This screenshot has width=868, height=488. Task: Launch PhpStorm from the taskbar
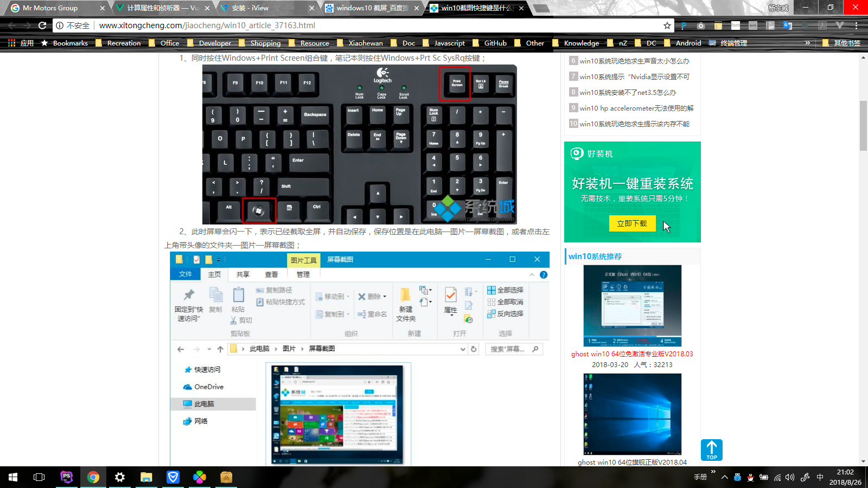pos(66,477)
